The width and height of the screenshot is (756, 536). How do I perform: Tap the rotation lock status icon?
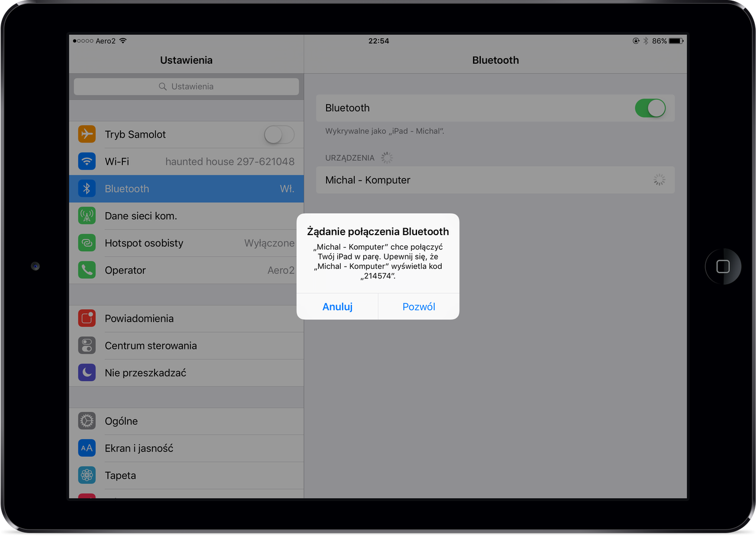[x=636, y=41]
